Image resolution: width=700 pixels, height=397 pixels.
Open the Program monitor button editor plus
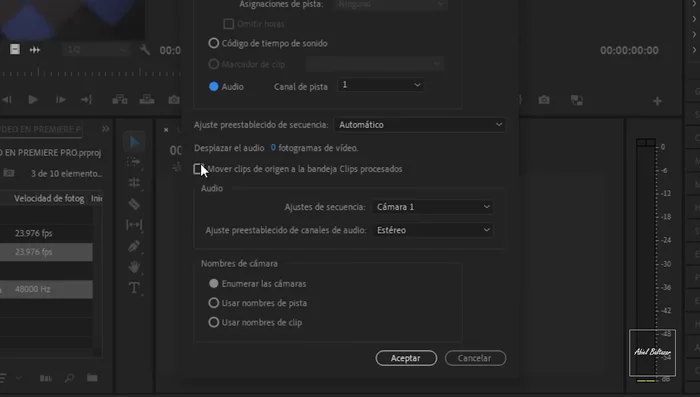point(657,101)
